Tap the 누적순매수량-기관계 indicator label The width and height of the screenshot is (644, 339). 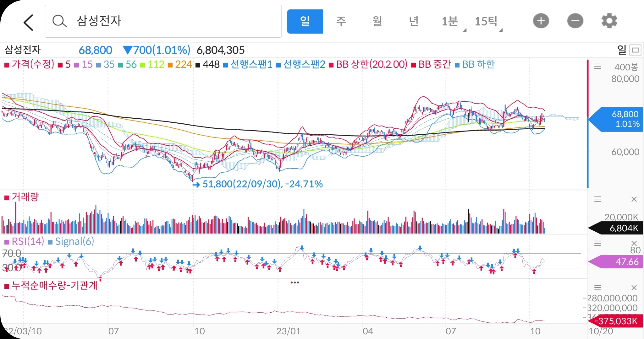coord(51,286)
